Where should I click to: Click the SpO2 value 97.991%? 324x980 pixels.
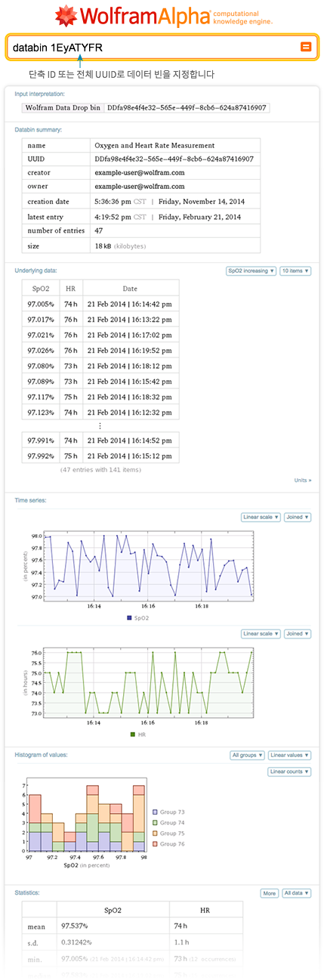pyautogui.click(x=41, y=441)
